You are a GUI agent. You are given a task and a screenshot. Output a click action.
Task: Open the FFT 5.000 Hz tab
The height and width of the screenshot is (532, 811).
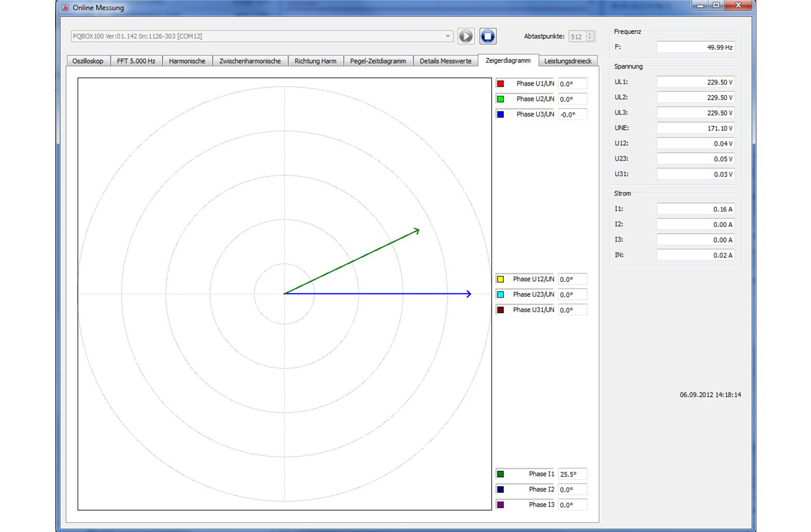click(136, 61)
